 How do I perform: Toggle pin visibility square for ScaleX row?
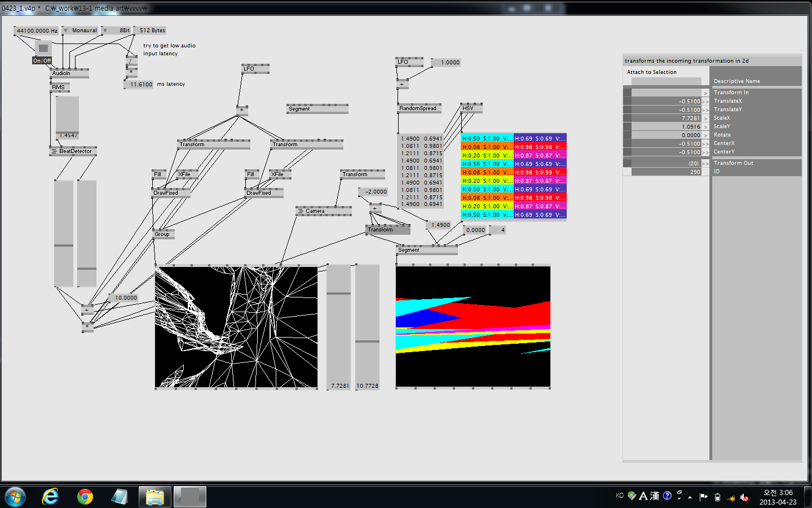click(x=627, y=118)
